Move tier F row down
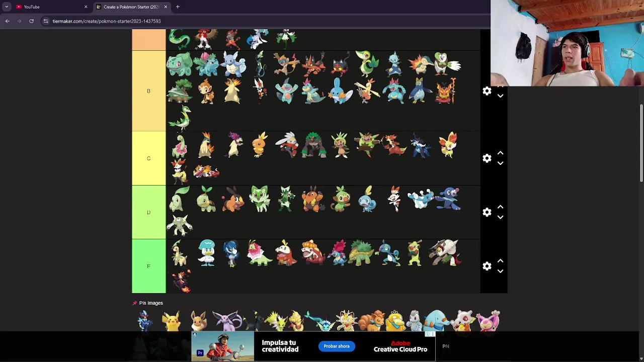The height and width of the screenshot is (362, 644). 500,271
